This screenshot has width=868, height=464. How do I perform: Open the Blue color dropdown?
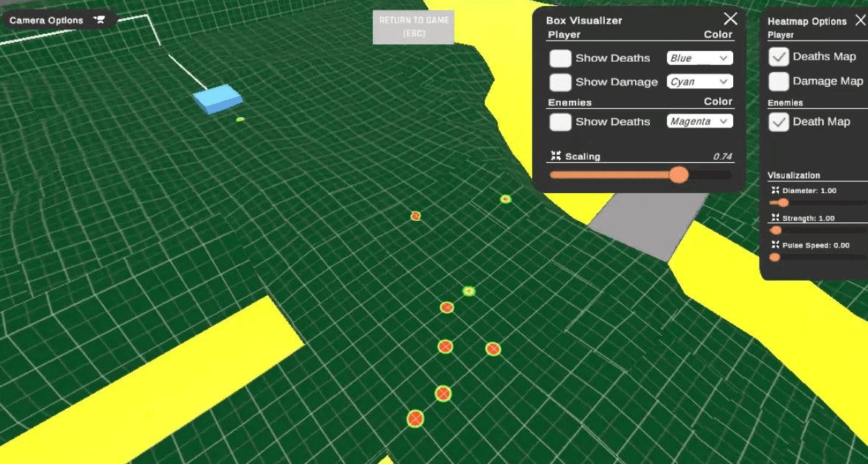[700, 58]
